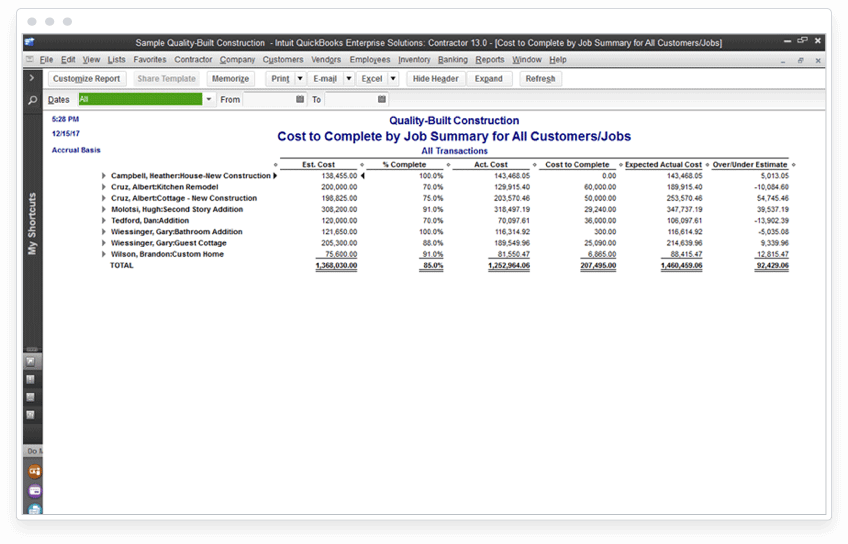Image resolution: width=848 pixels, height=544 pixels.
Task: Open the Dates range dropdown
Action: click(x=208, y=99)
